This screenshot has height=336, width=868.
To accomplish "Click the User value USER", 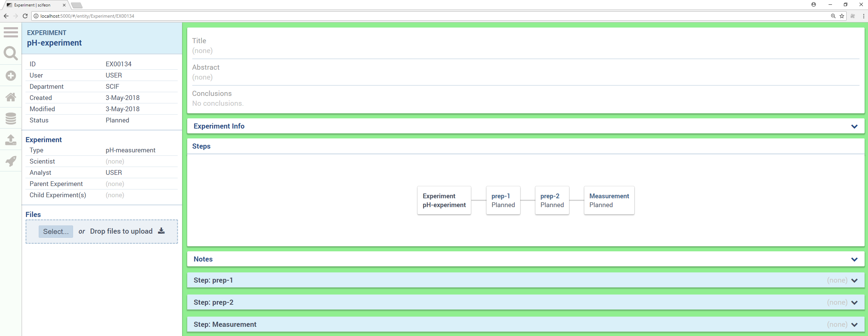I will click(113, 75).
